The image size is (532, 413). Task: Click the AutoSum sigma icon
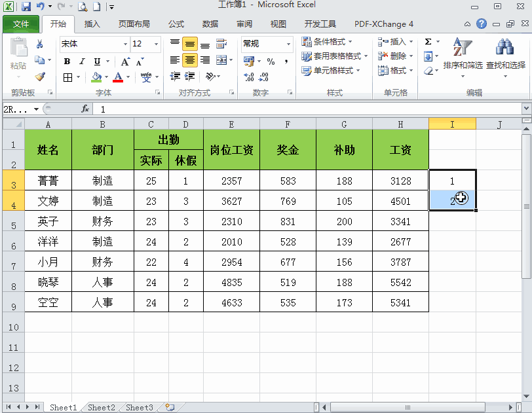pyautogui.click(x=428, y=42)
